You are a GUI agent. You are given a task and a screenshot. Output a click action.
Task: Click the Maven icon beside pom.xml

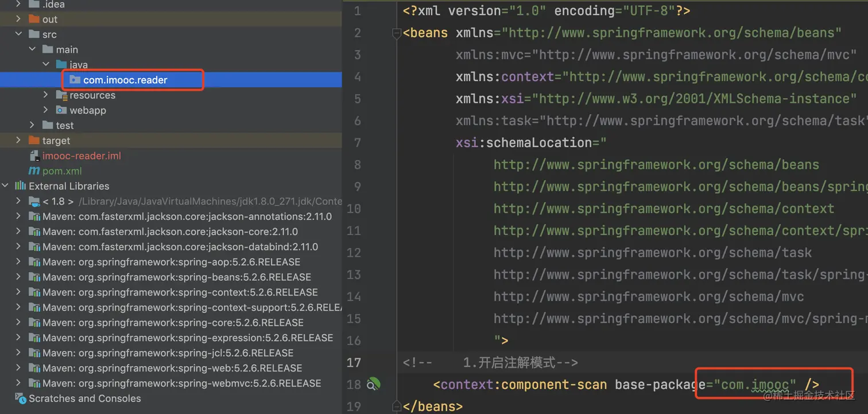[x=34, y=171]
